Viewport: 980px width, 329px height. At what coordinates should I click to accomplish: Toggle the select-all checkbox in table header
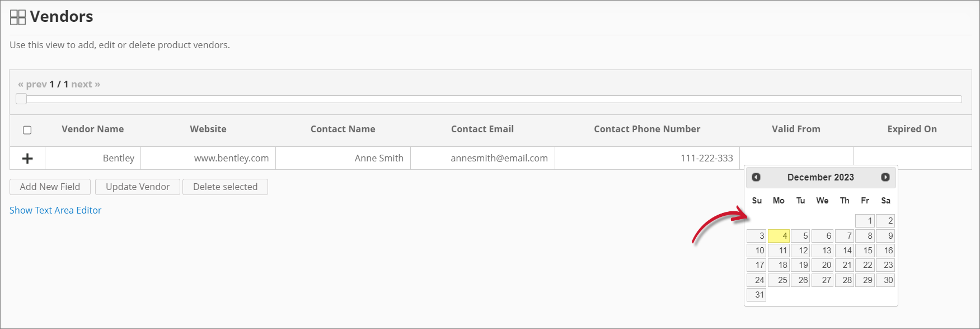click(27, 130)
